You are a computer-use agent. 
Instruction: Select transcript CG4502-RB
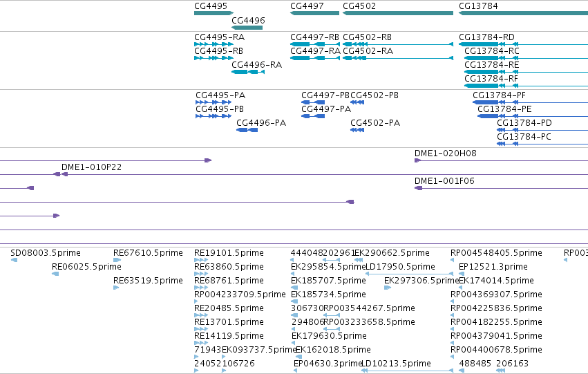(x=367, y=37)
